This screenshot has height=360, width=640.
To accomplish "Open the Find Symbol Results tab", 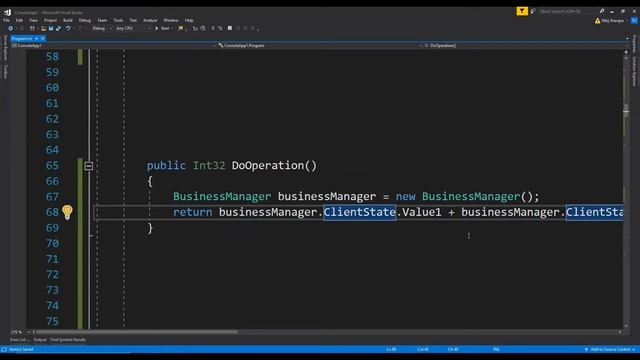I will coord(68,340).
